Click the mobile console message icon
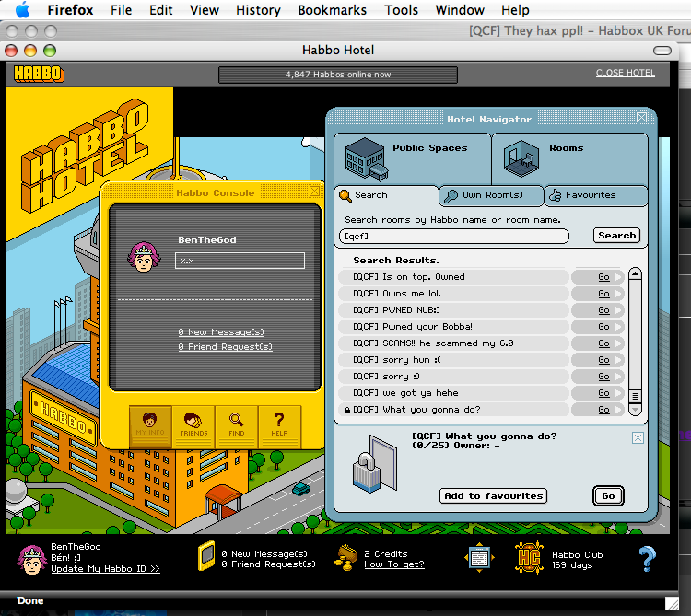This screenshot has height=616, width=691. (x=206, y=558)
